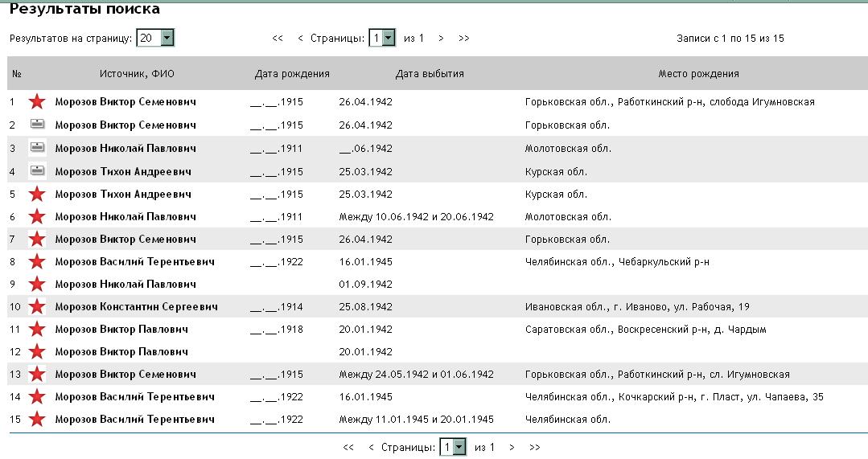Open the bottom page number dropdown
Viewport: 868px width, 459px height.
459,447
